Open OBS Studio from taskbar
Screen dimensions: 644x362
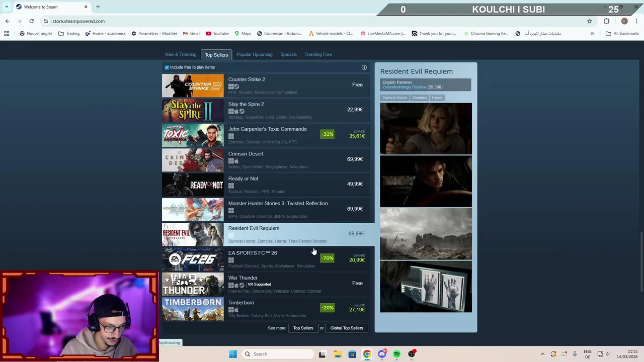click(x=412, y=354)
